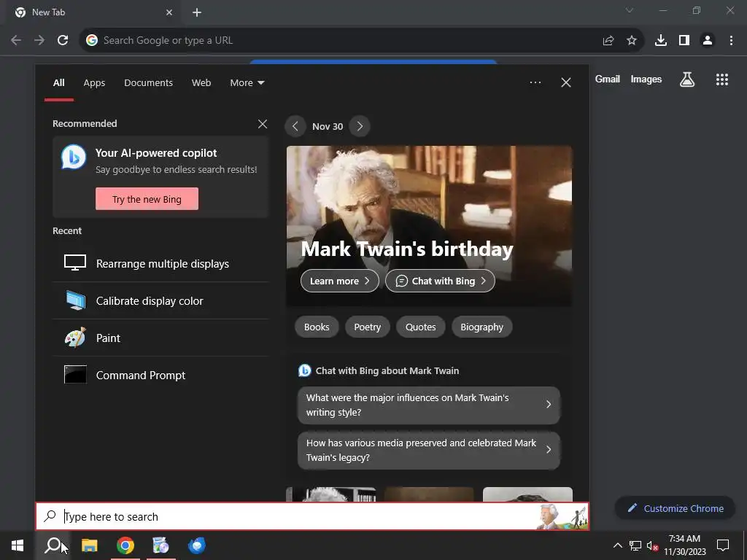Open File Explorer from taskbar
This screenshot has height=560, width=747.
point(90,545)
